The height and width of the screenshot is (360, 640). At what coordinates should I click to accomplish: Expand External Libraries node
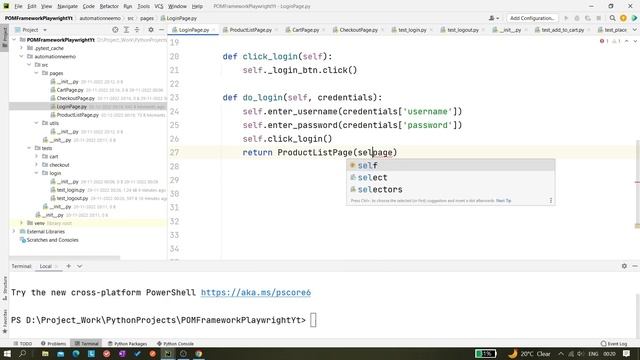click(14, 231)
